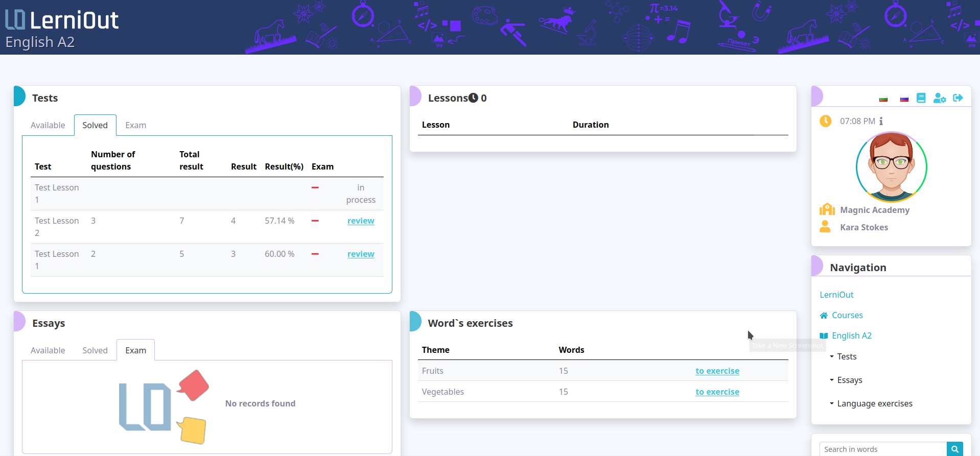Click the Magnic Academy name

click(x=875, y=210)
